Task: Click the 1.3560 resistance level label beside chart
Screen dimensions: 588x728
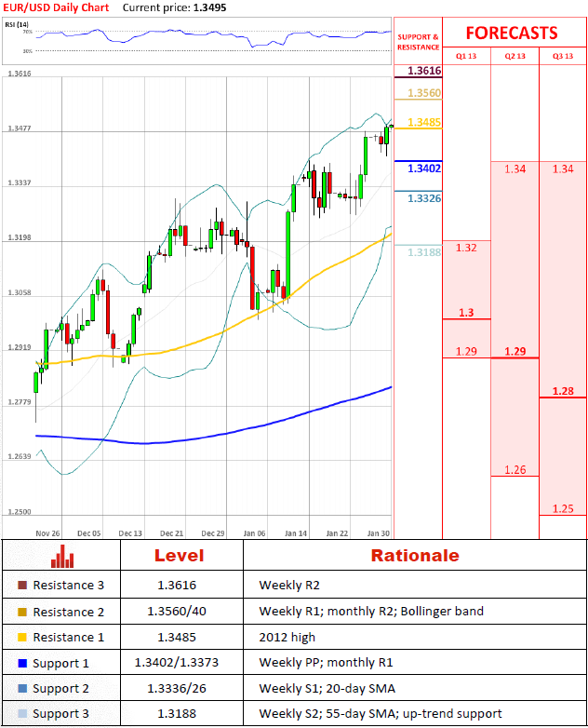Action: click(x=424, y=93)
